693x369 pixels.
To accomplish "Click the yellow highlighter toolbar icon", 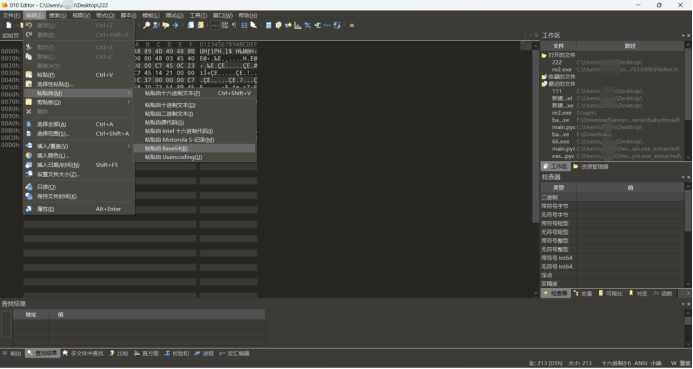I will [x=254, y=25].
